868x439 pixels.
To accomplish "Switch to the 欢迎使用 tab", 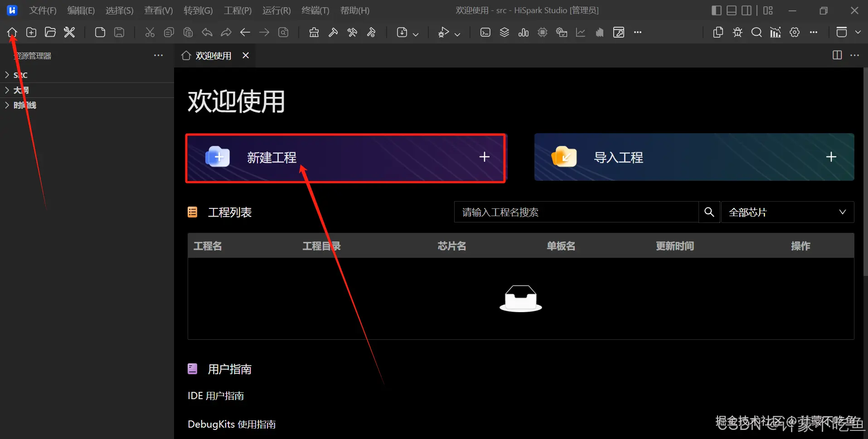I will coord(213,55).
